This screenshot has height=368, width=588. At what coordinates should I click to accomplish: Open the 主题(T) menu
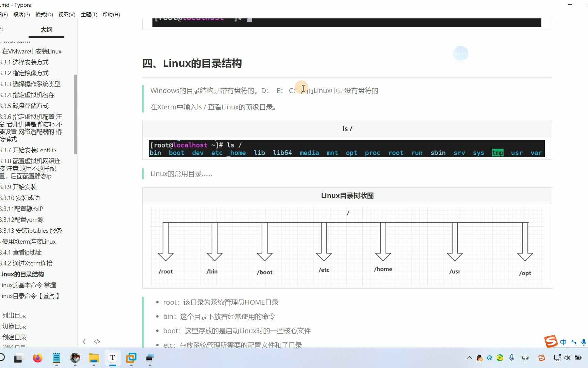[89, 14]
